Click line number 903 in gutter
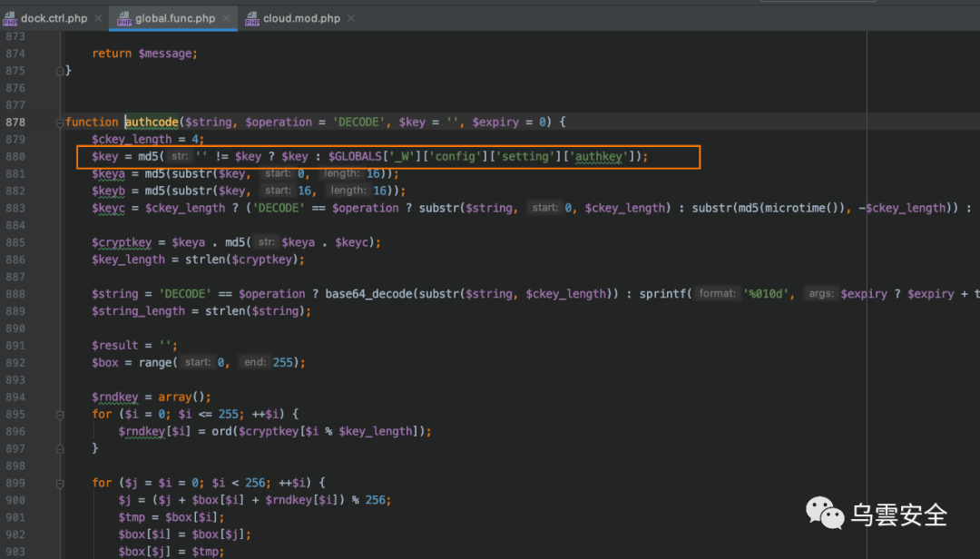This screenshot has height=559, width=980. (x=15, y=552)
